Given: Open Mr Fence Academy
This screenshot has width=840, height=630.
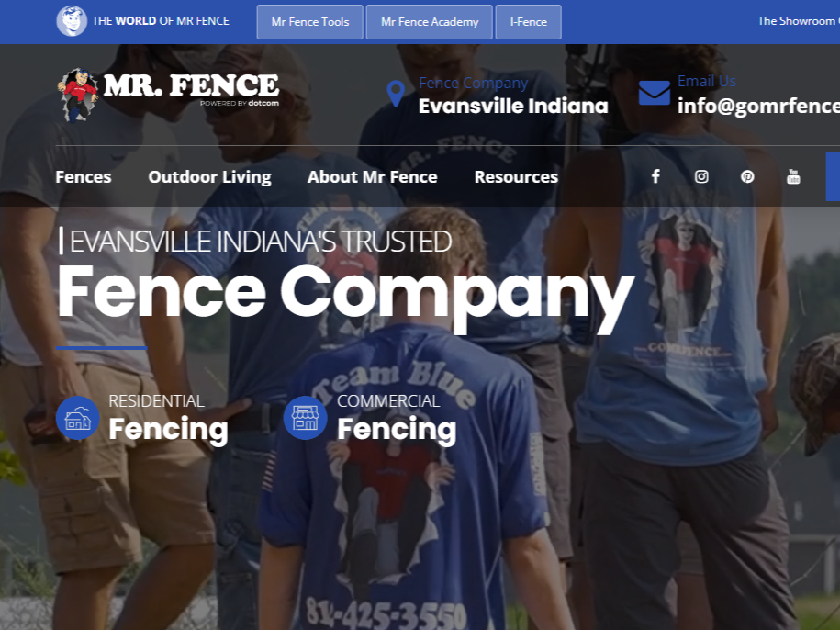Looking at the screenshot, I should [x=429, y=22].
